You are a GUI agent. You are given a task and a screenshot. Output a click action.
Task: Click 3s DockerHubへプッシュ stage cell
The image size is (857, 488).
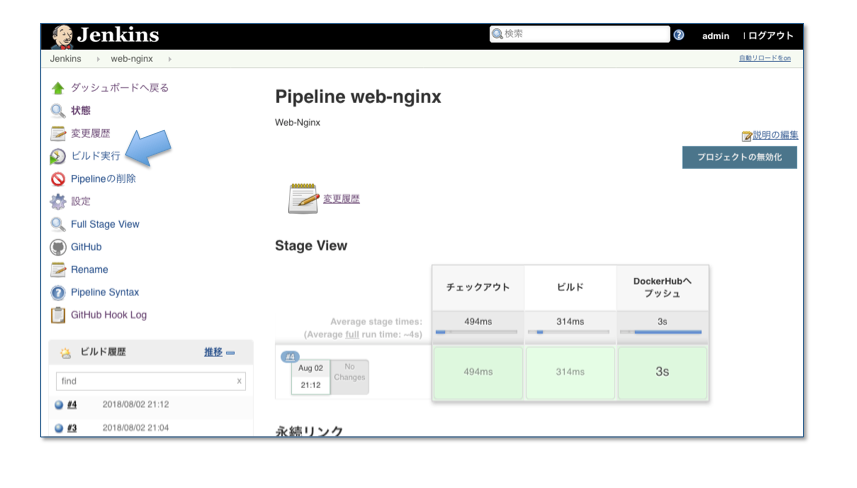click(662, 372)
